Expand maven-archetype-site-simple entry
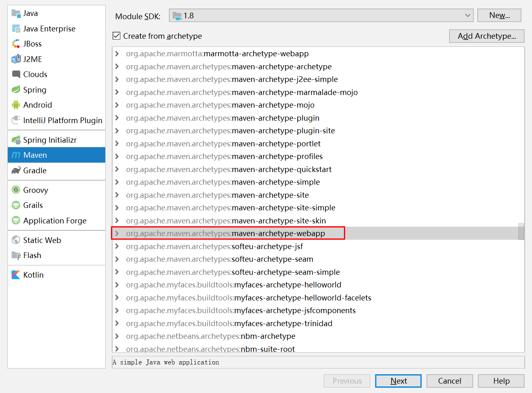This screenshot has width=532, height=393. tap(117, 208)
